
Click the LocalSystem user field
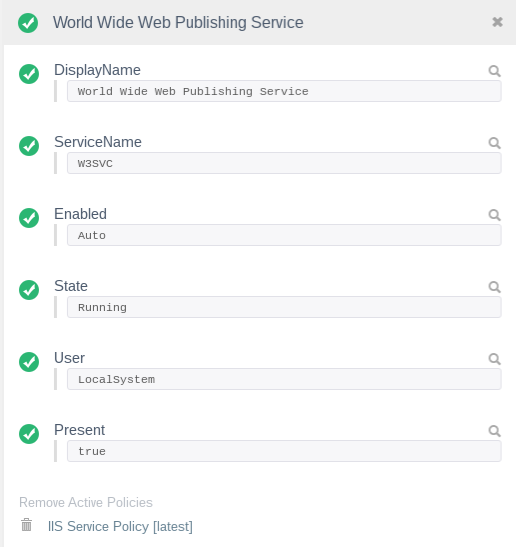284,379
